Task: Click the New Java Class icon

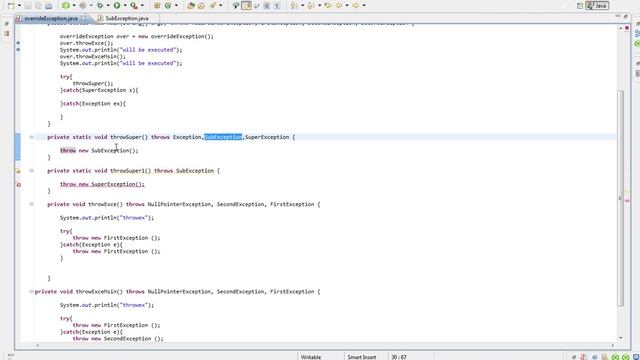Action: point(168,6)
